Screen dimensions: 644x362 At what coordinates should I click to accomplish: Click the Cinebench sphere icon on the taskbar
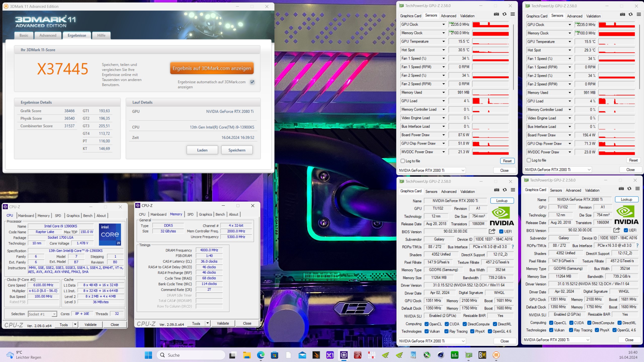point(441,355)
